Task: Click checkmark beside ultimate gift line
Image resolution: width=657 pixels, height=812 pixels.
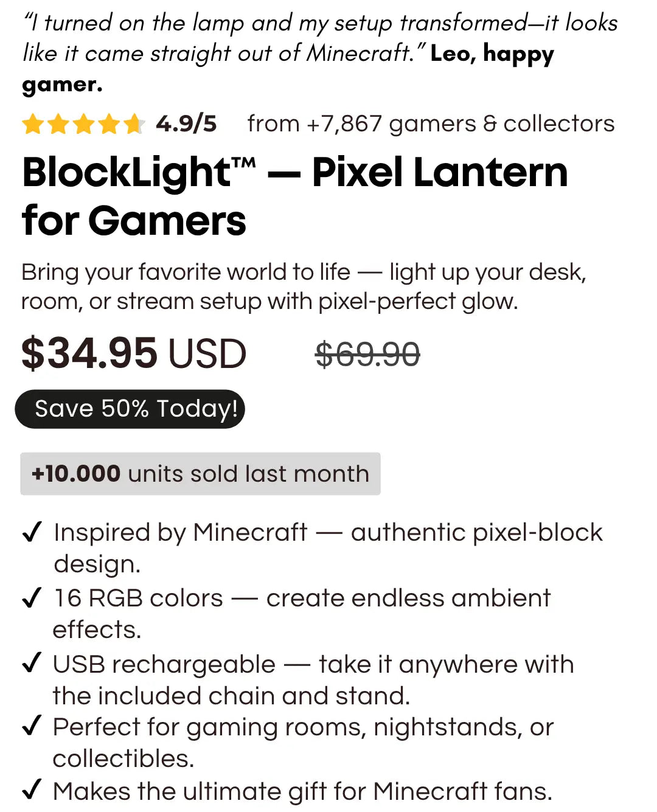Action: [32, 789]
